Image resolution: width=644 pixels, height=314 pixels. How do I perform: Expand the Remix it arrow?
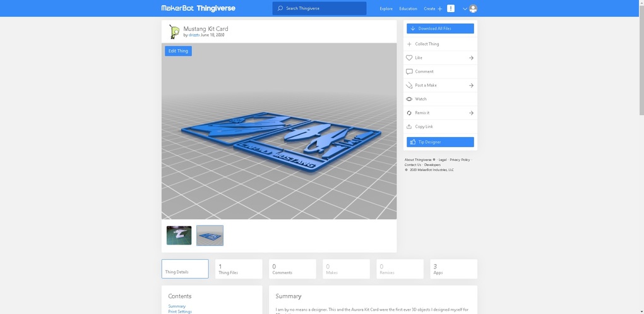471,113
